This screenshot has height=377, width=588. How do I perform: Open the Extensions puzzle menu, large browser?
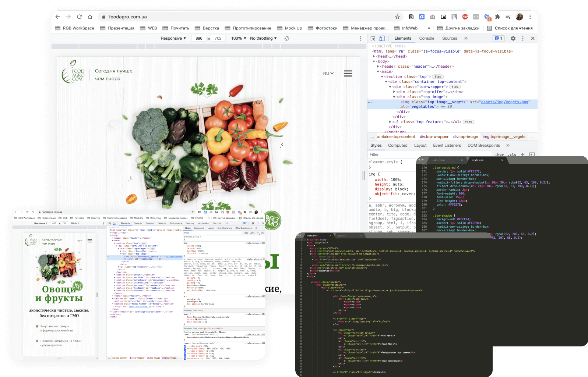click(x=497, y=17)
